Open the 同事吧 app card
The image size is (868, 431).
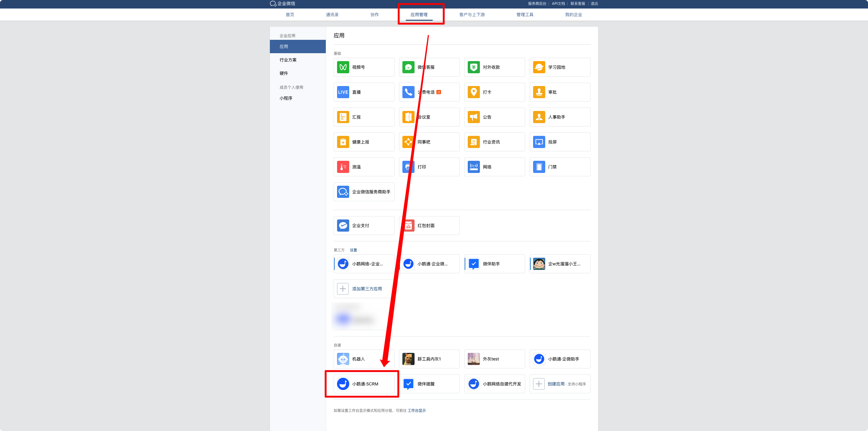(x=429, y=142)
